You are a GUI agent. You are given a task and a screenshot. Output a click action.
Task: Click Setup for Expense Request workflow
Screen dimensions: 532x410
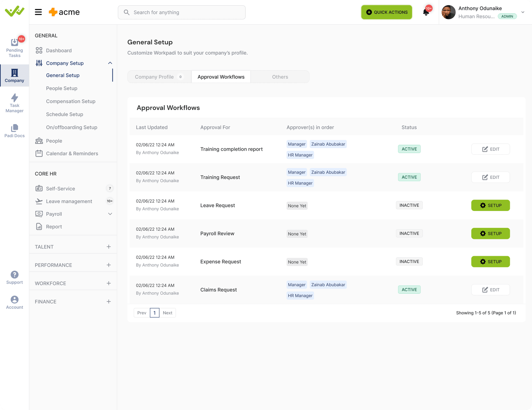(491, 261)
